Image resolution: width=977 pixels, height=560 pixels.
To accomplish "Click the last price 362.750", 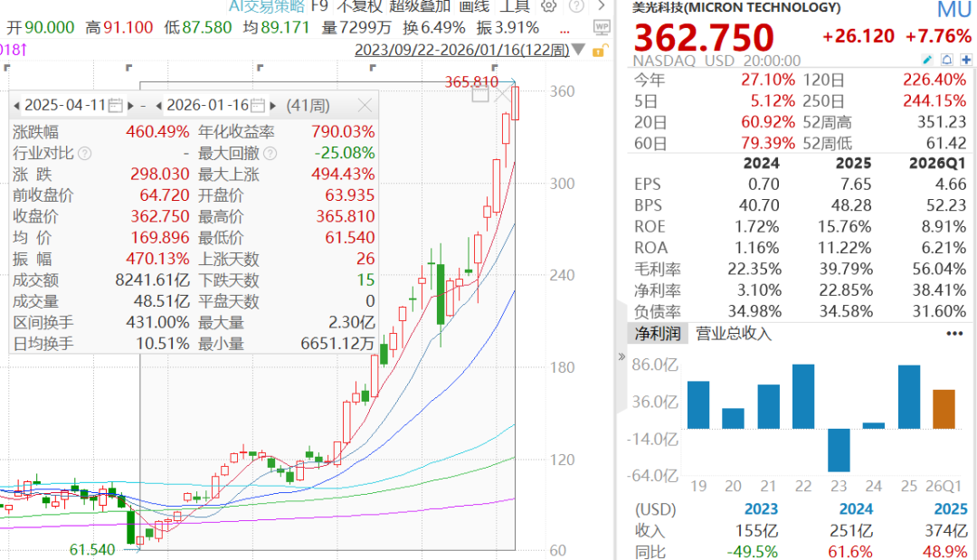I will pyautogui.click(x=704, y=37).
